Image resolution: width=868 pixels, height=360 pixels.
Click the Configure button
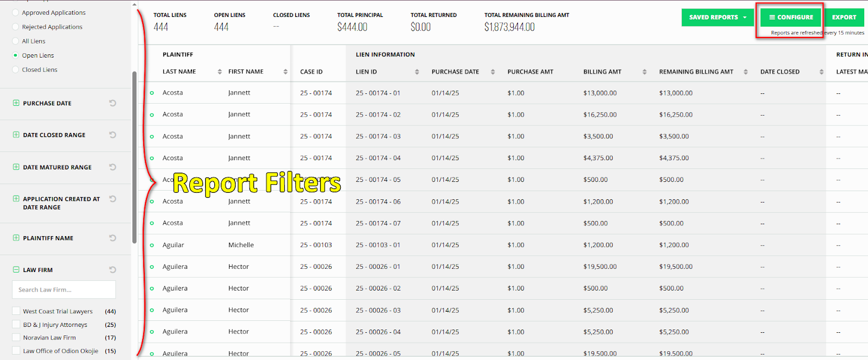point(790,17)
